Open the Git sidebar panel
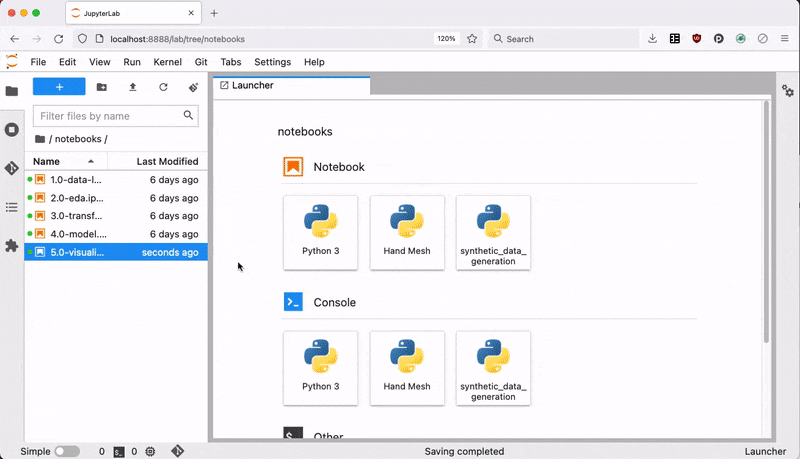This screenshot has width=800, height=459. (12, 168)
